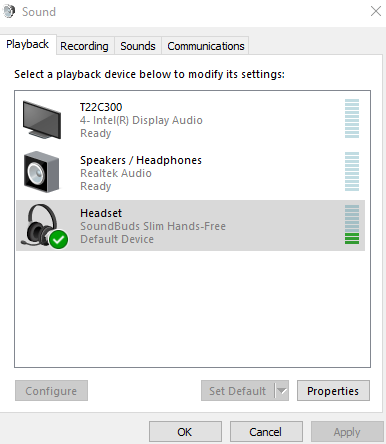Click the Headset green volume meter
386x444 pixels.
[x=352, y=224]
